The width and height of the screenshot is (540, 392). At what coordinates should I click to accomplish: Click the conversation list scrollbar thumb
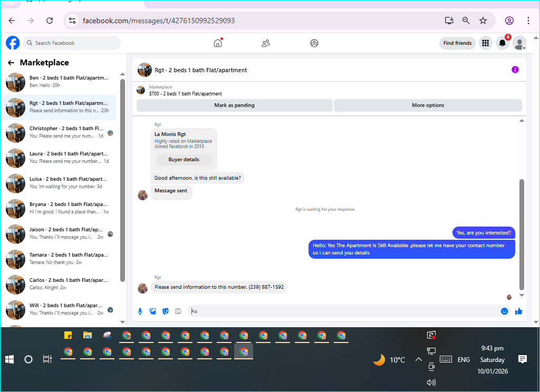122,180
